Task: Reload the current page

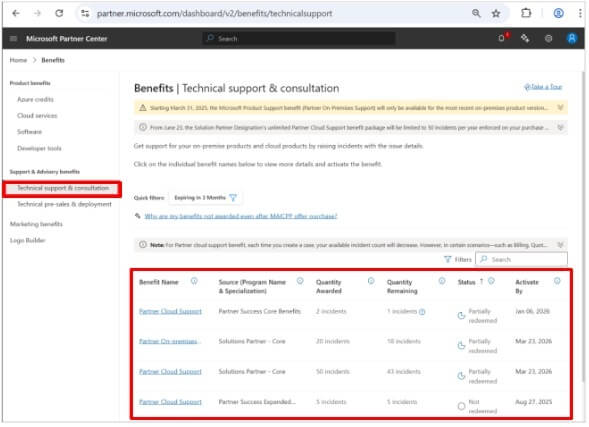Action: 59,14
